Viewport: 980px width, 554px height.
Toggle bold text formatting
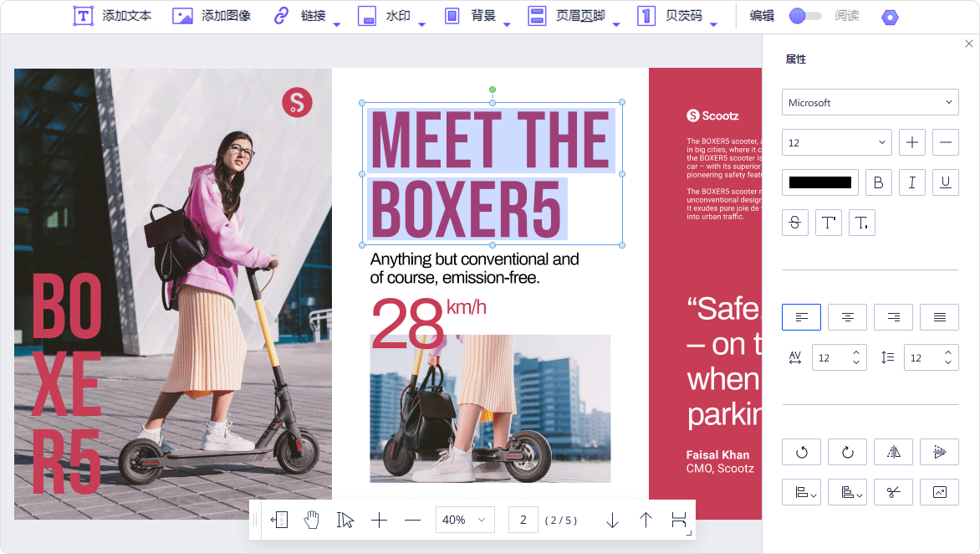coord(878,182)
